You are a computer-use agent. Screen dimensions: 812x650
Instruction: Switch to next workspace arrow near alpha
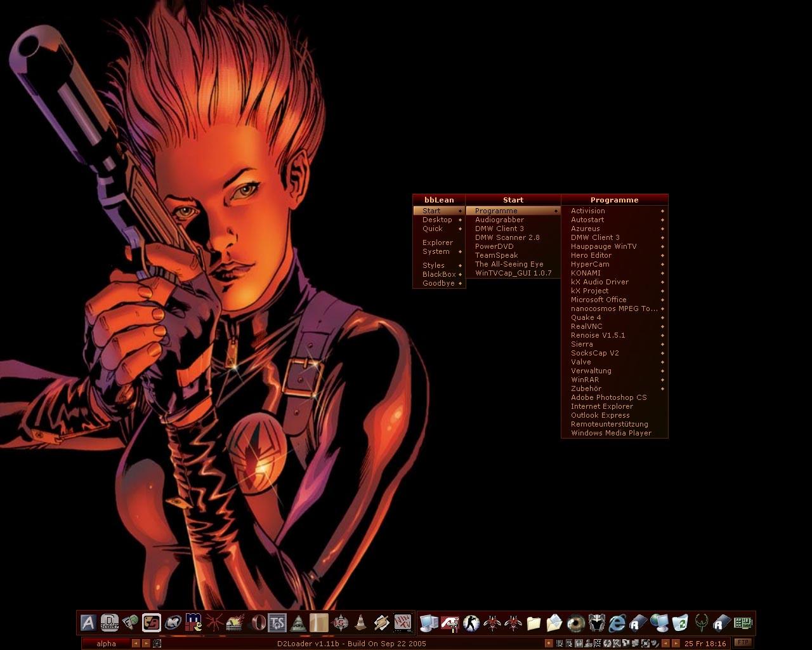(x=147, y=643)
